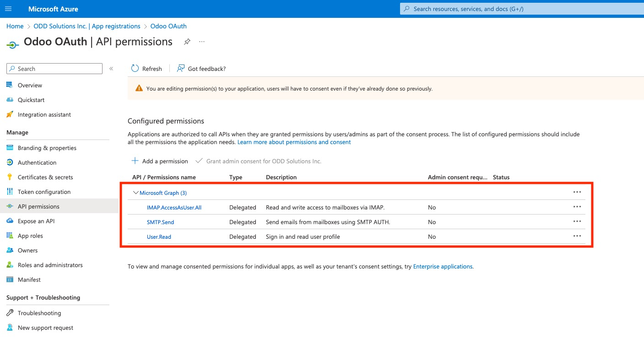Viewport: 644px width, 349px height.
Task: Click 'Sign in and read user profile' text
Action: 303,237
